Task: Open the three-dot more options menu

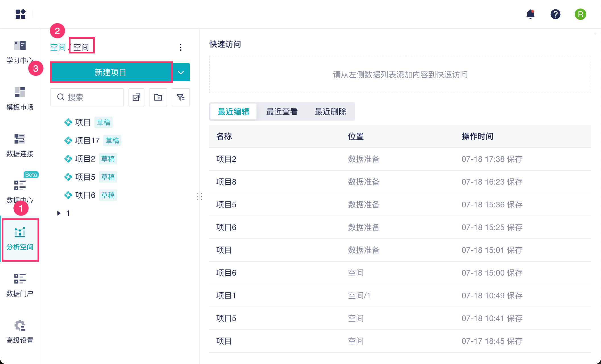Action: click(181, 47)
